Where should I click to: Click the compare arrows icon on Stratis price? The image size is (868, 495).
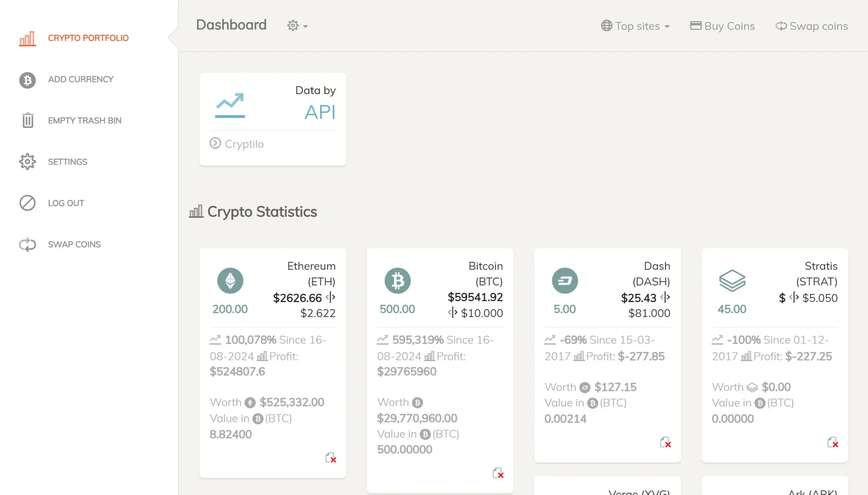(794, 297)
